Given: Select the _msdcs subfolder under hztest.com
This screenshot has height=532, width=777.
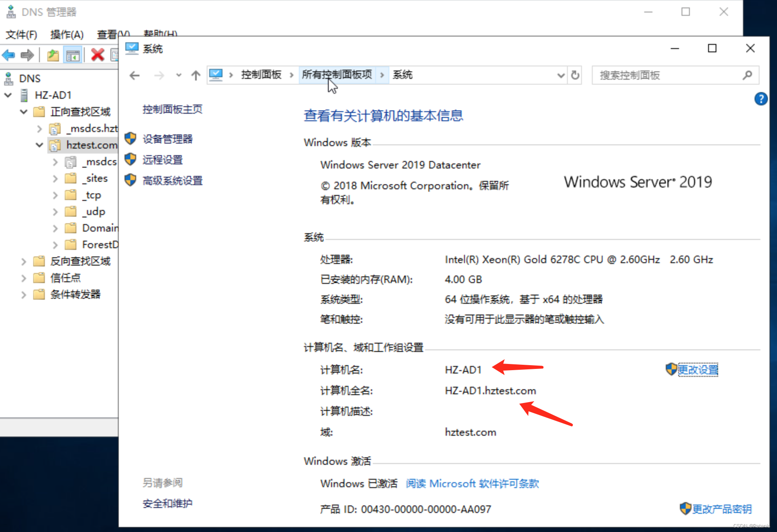Looking at the screenshot, I should tap(100, 161).
